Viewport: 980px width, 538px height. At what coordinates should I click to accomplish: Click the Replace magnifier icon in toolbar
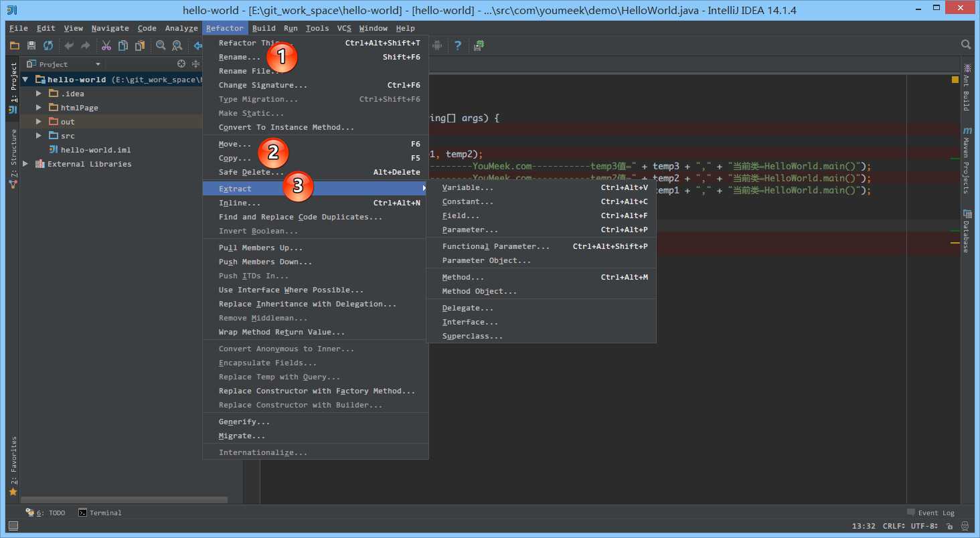[x=177, y=46]
